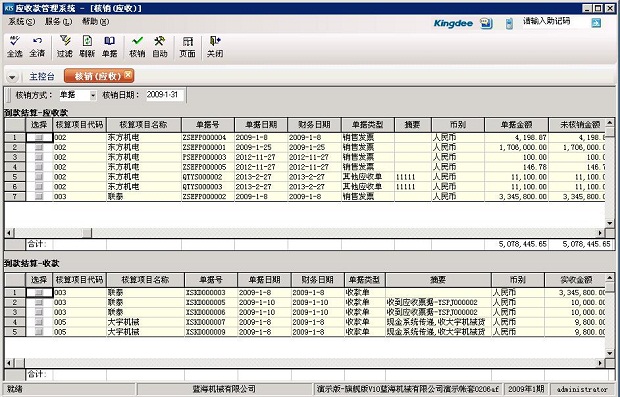The width and height of the screenshot is (620, 397).
Task: Click the Kingdee logo link
Action: [453, 23]
